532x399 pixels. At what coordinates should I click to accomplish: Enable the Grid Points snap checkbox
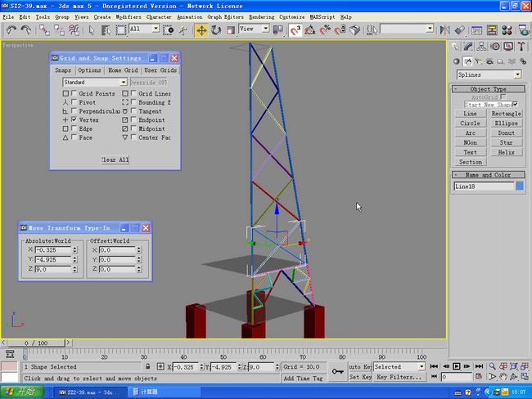click(x=74, y=93)
